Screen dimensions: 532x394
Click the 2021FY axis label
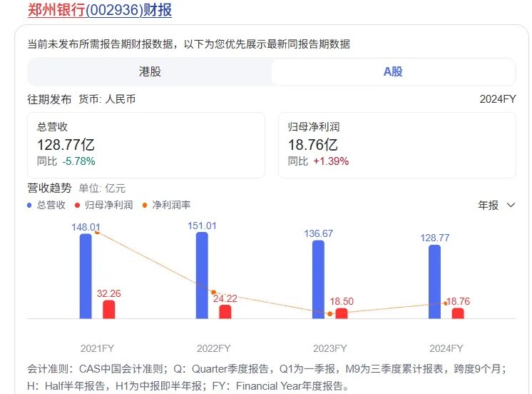[x=98, y=348]
